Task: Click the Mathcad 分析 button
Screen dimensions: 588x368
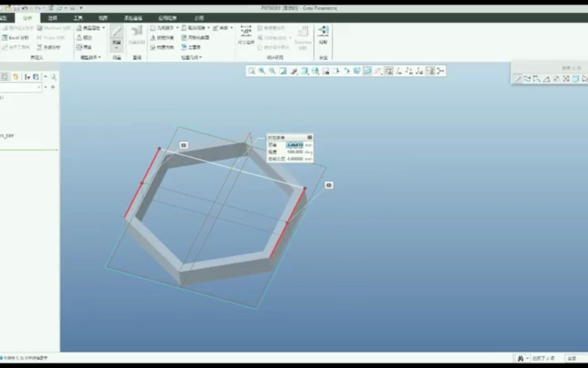Action: pyautogui.click(x=54, y=28)
